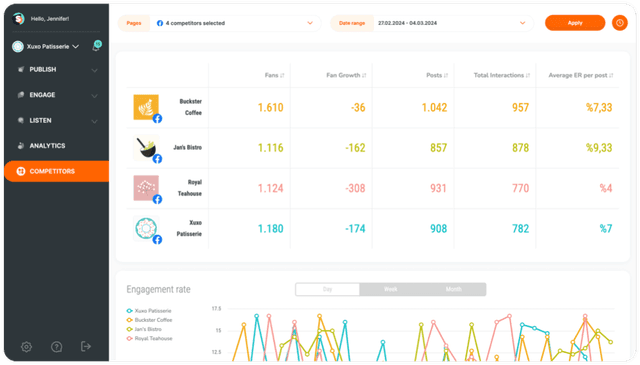Click the Fans column header

click(x=271, y=75)
